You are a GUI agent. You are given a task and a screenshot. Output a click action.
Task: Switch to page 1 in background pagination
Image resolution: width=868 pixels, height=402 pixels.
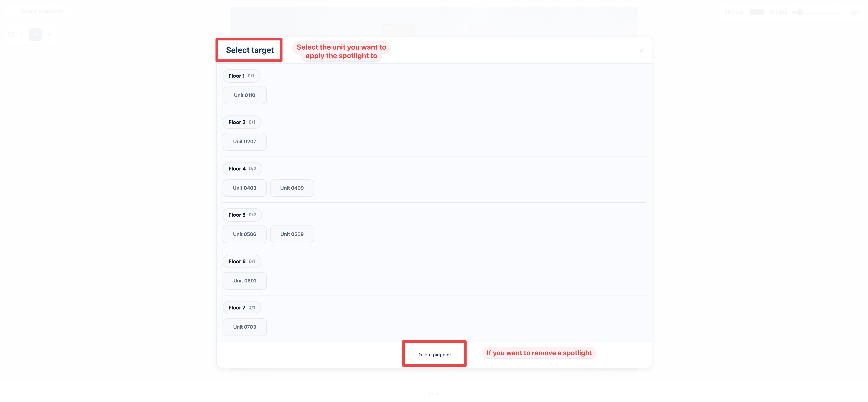(21, 34)
